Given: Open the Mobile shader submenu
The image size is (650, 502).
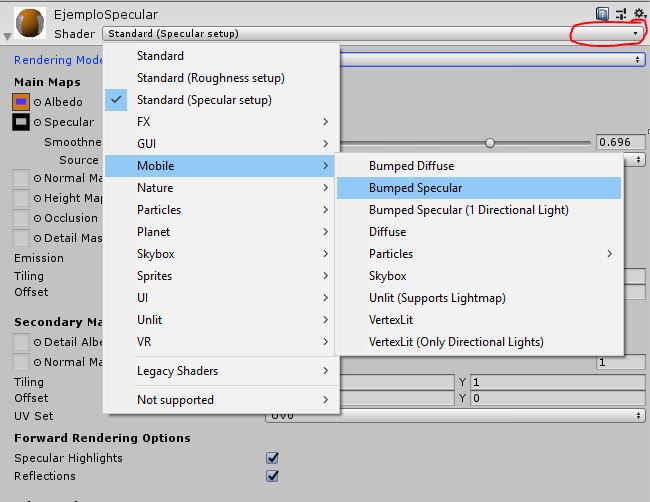Looking at the screenshot, I should (x=220, y=166).
